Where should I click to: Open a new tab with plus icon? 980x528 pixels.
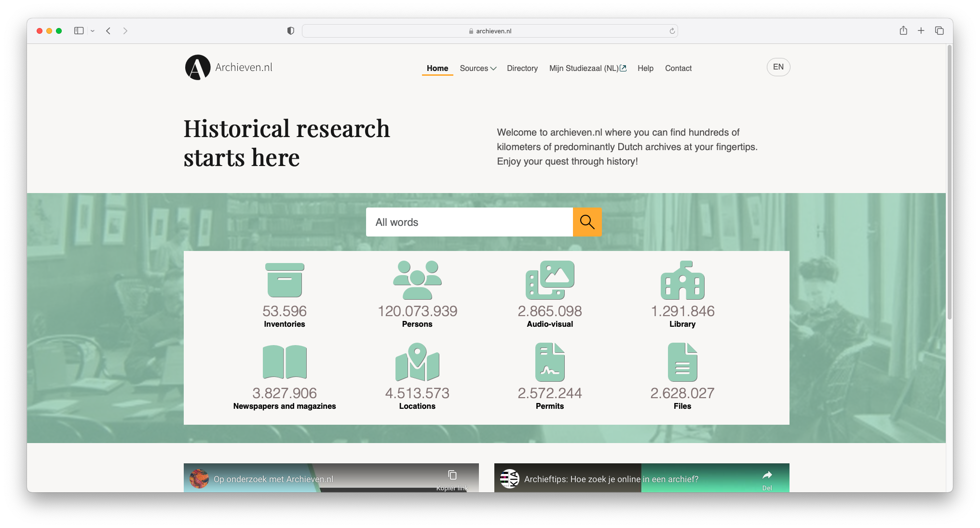[921, 31]
